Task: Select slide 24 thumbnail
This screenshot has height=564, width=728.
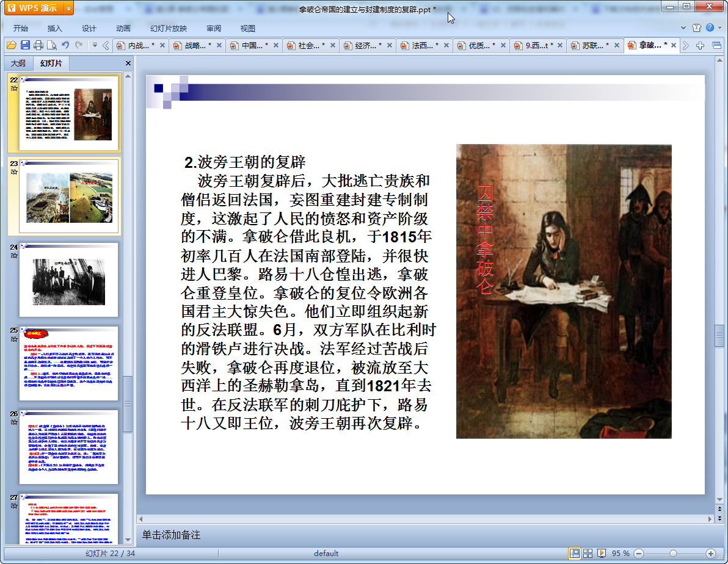Action: pos(69,280)
